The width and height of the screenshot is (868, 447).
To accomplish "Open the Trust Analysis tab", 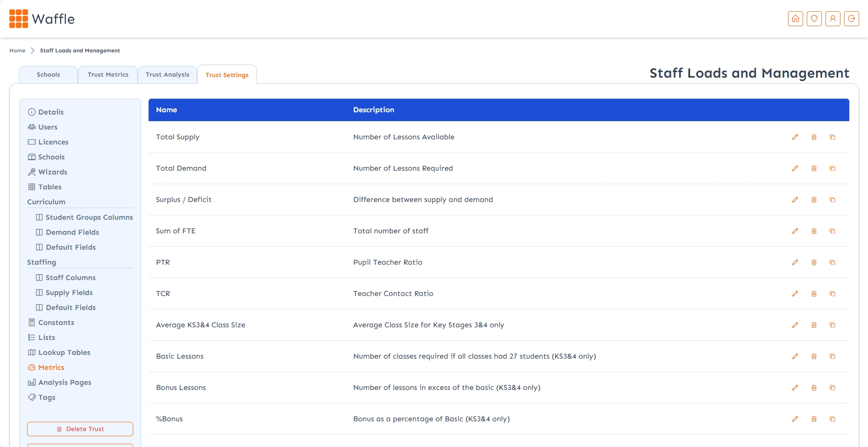I will [x=167, y=75].
